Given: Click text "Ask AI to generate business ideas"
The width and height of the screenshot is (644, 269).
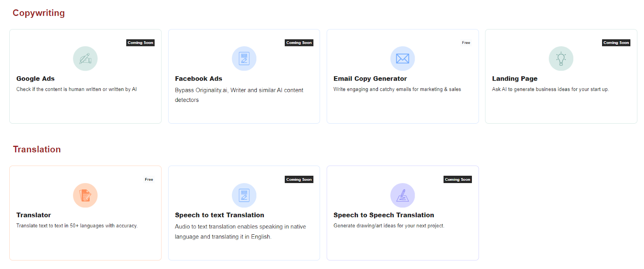Looking at the screenshot, I should [531, 89].
